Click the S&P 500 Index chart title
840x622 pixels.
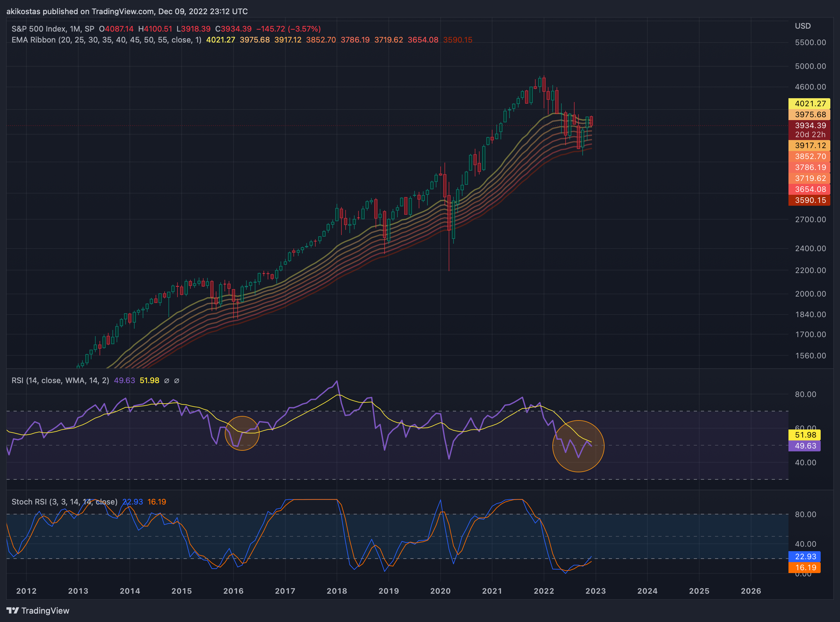click(53, 29)
